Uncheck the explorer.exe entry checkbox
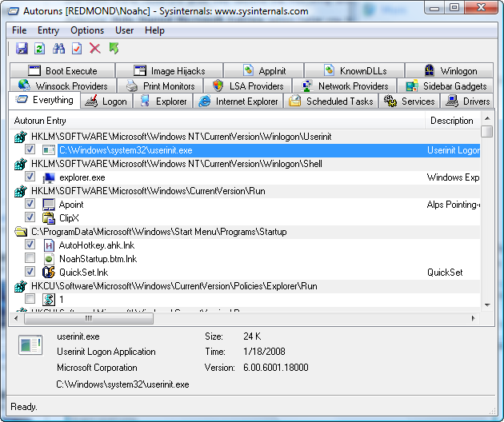 pos(30,177)
